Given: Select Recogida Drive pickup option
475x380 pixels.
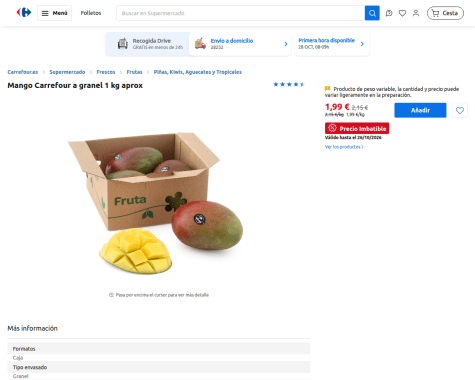Looking at the screenshot, I should [150, 44].
